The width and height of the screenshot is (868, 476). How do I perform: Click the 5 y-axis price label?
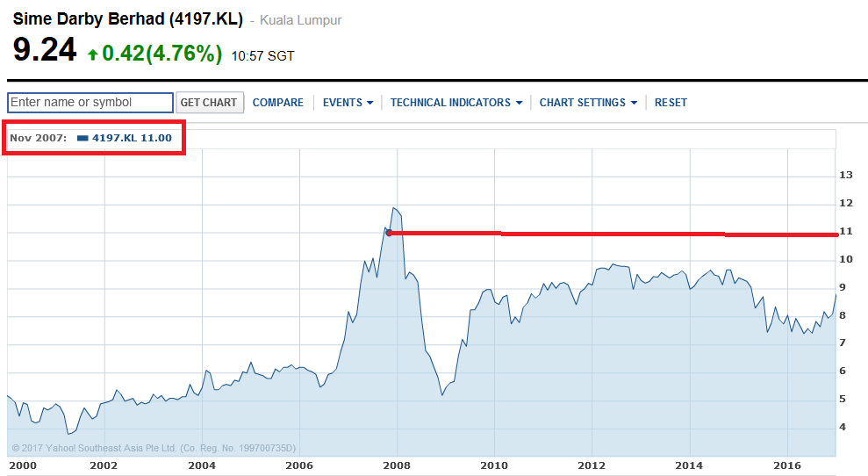pyautogui.click(x=843, y=399)
